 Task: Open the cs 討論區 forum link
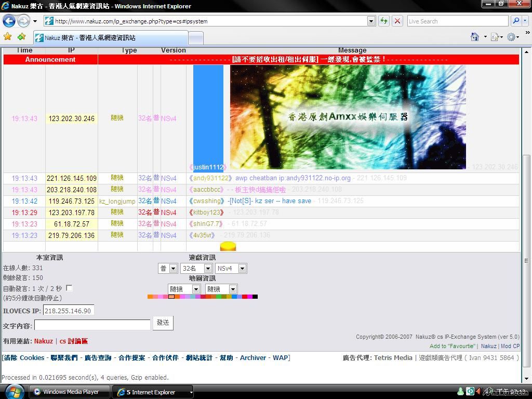point(73,341)
